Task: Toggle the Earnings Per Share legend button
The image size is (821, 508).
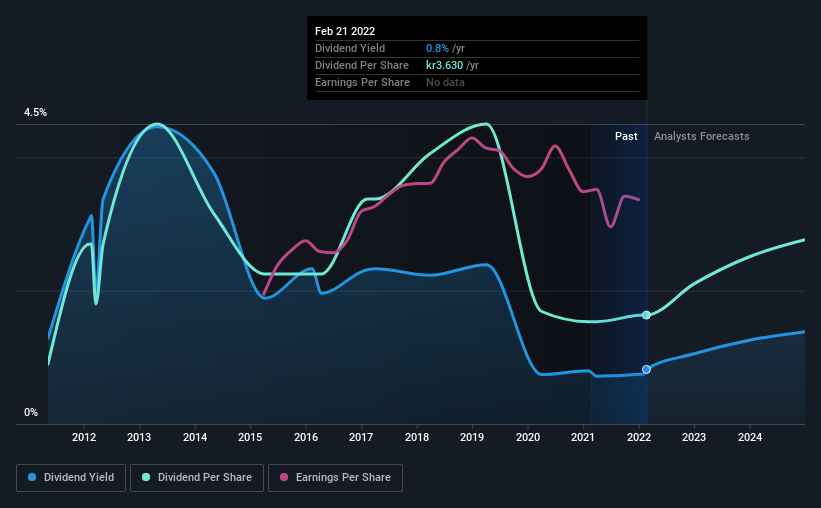Action: click(x=335, y=478)
